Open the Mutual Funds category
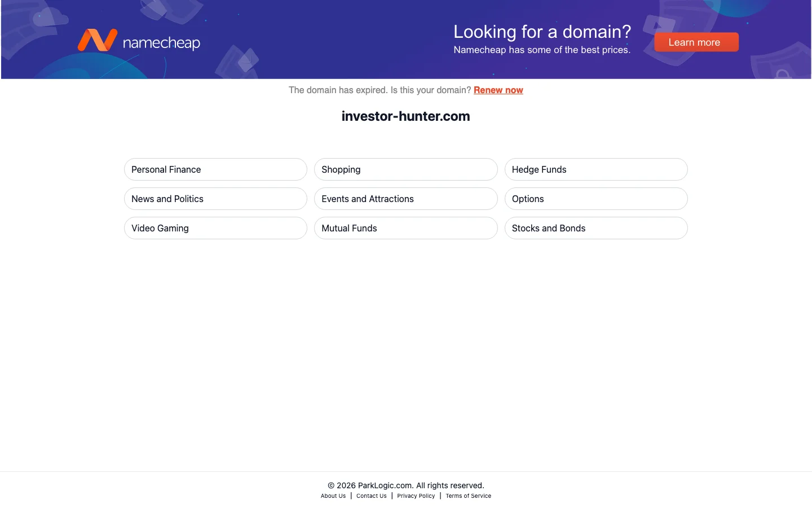812x508 pixels. [406, 228]
